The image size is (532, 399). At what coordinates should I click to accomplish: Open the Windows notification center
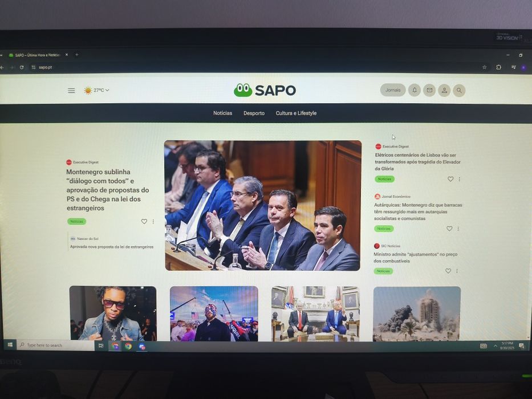point(521,346)
